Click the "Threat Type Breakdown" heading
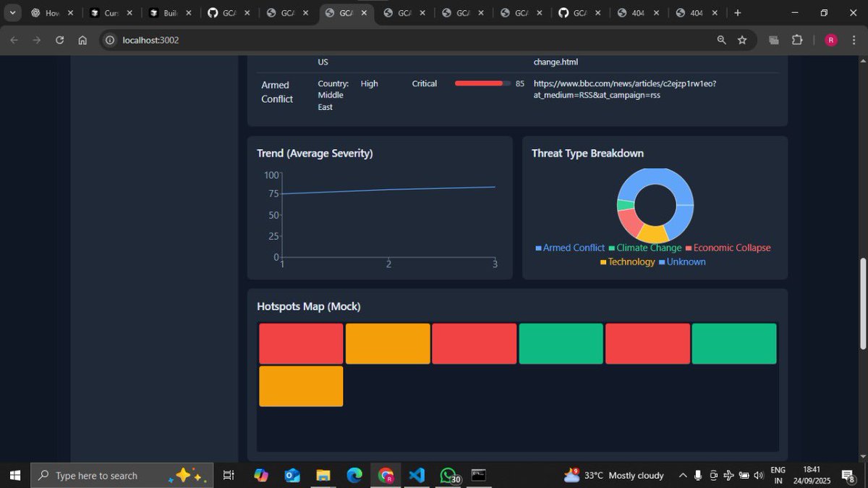868x488 pixels. (x=587, y=153)
